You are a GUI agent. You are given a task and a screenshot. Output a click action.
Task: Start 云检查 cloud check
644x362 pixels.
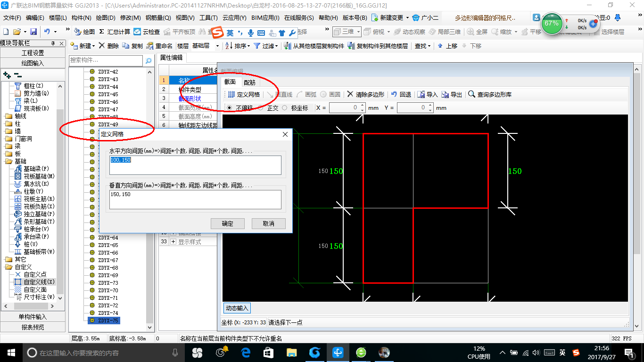tap(147, 32)
